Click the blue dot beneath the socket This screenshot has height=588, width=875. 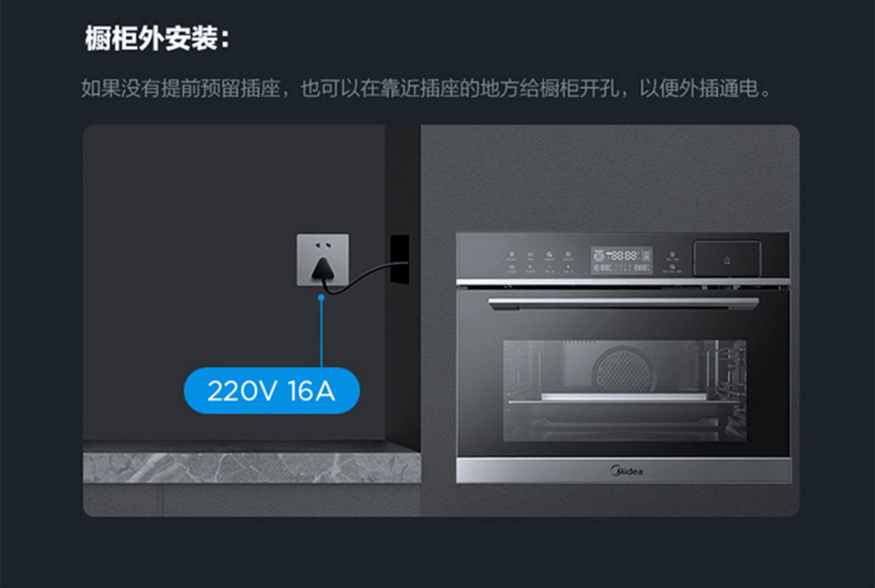pyautogui.click(x=321, y=297)
